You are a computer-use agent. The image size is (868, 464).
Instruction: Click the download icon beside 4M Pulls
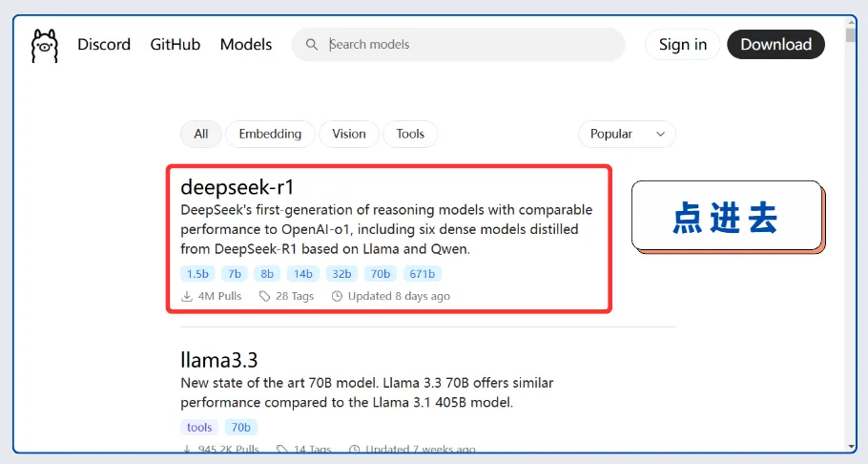tap(187, 296)
